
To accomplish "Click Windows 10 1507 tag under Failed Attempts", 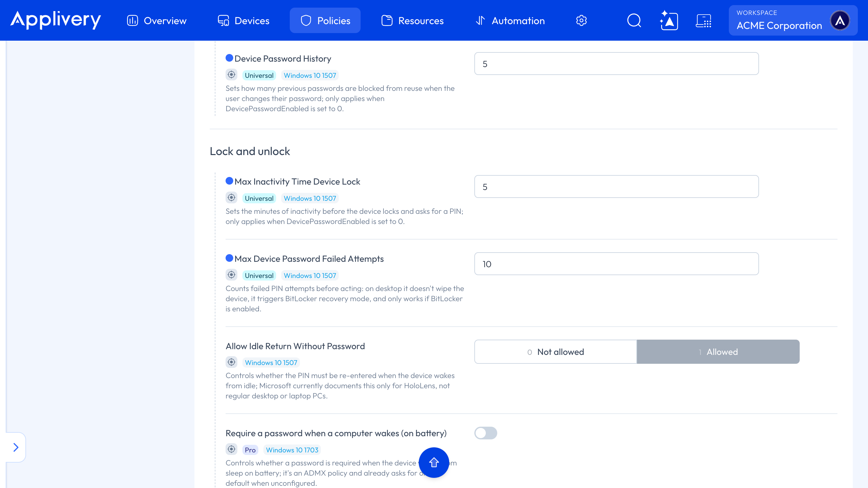I will tap(310, 275).
